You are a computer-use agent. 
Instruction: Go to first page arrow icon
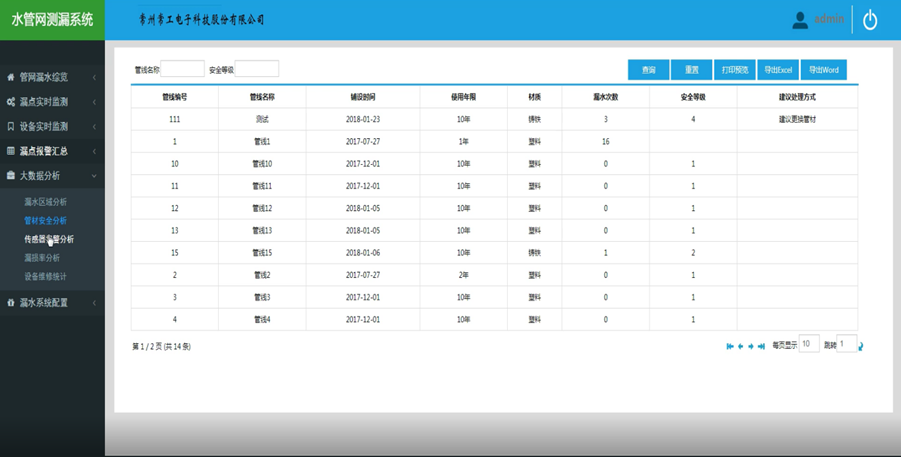pyautogui.click(x=730, y=346)
